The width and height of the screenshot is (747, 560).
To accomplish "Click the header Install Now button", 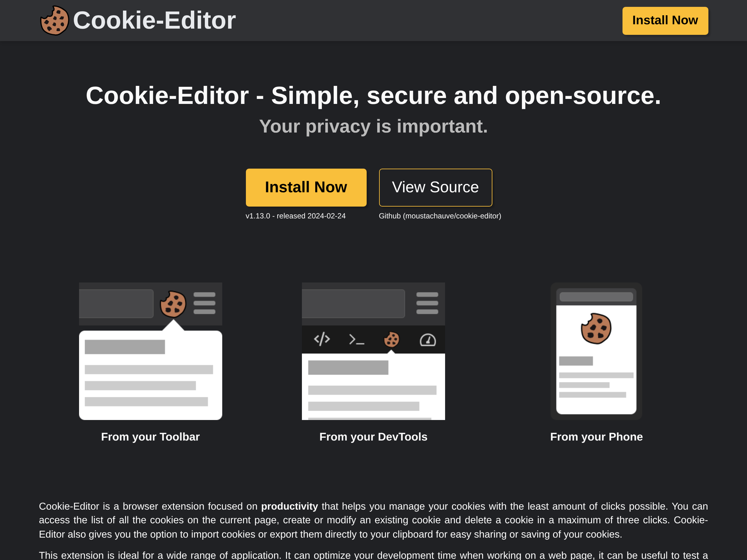I will (665, 21).
